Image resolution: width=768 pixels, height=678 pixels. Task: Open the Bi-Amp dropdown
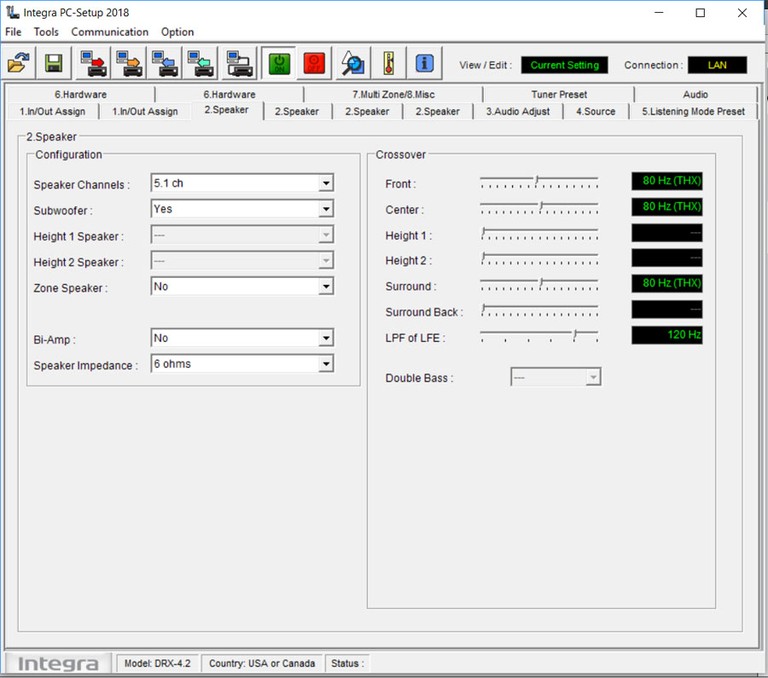(x=325, y=338)
